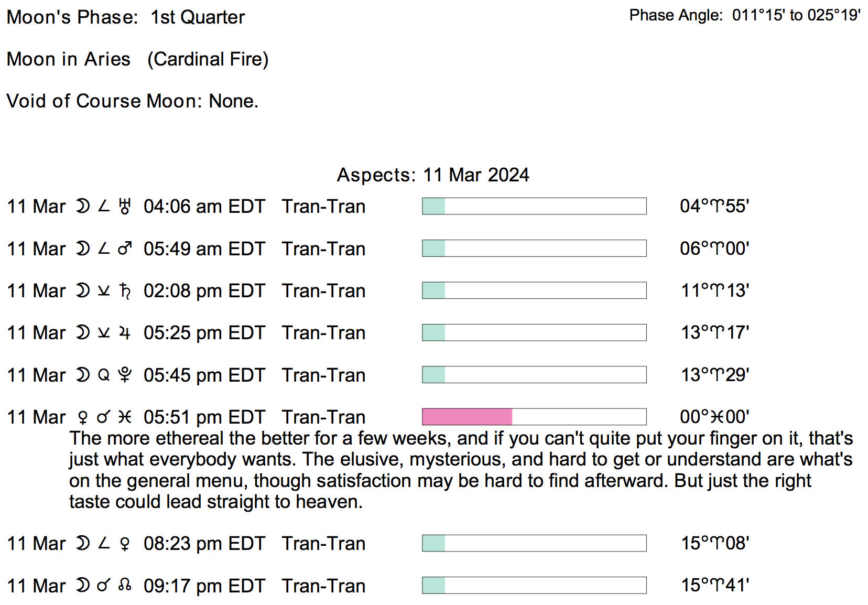Screen dimensions: 868x605
Task: Click the "Void of Course Moon: None." text
Action: 132,101
